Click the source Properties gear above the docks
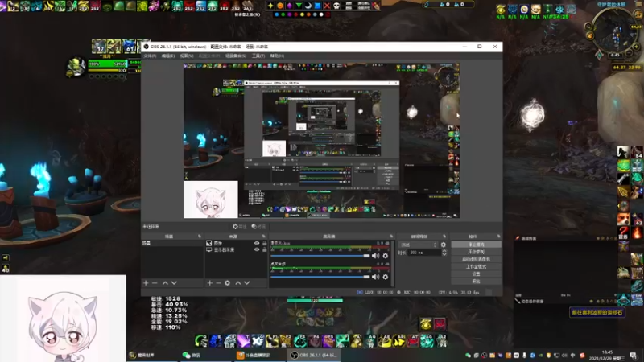 point(239,227)
